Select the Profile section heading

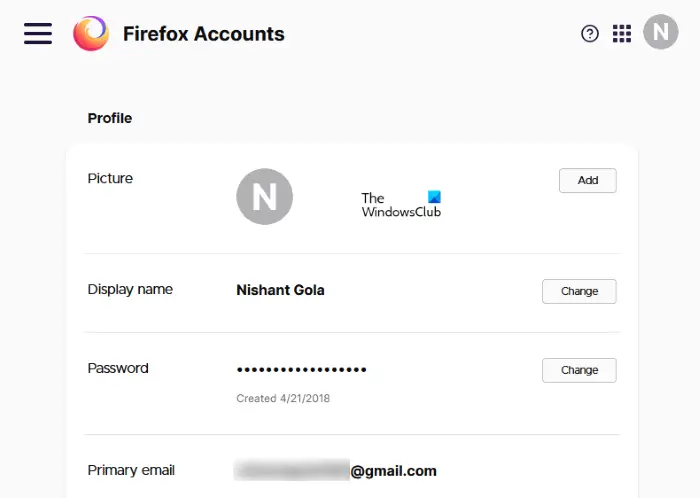(x=110, y=118)
